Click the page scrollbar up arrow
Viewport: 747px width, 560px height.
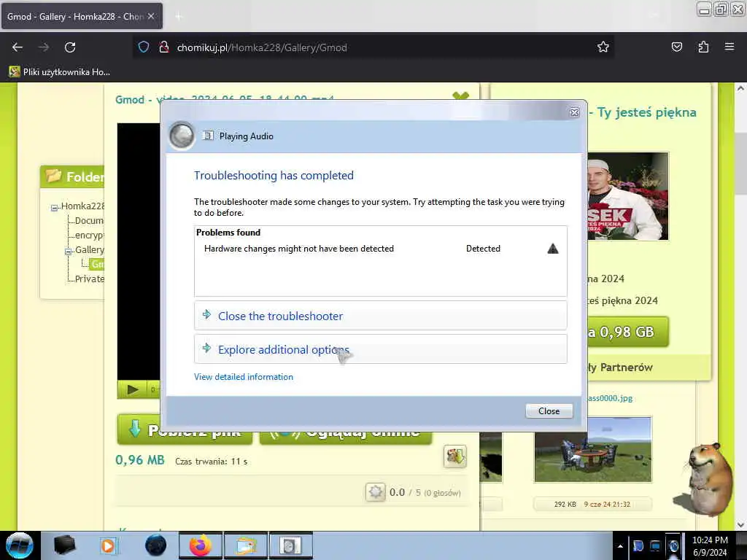(740, 88)
